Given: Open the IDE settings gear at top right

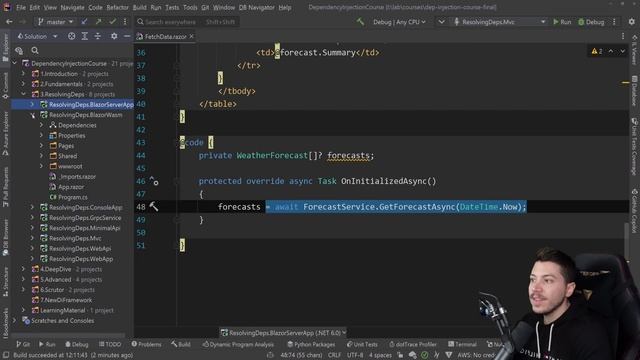Looking at the screenshot, I should (x=631, y=22).
